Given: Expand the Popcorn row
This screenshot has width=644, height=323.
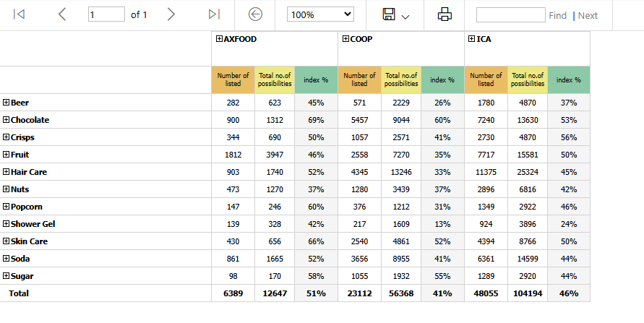Looking at the screenshot, I should (7, 207).
